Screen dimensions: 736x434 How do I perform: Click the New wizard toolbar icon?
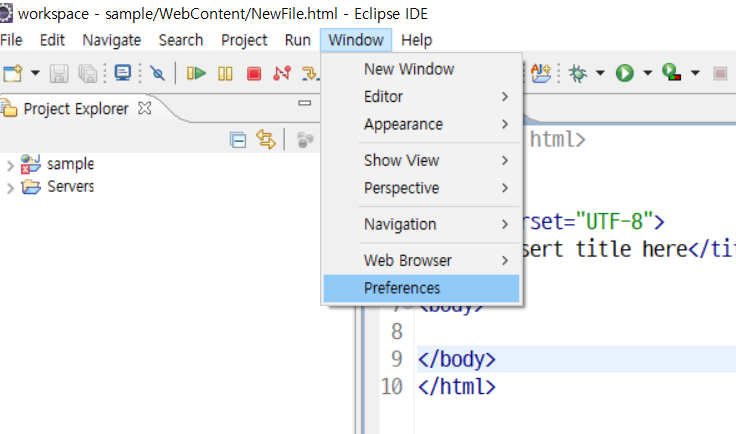pyautogui.click(x=13, y=73)
